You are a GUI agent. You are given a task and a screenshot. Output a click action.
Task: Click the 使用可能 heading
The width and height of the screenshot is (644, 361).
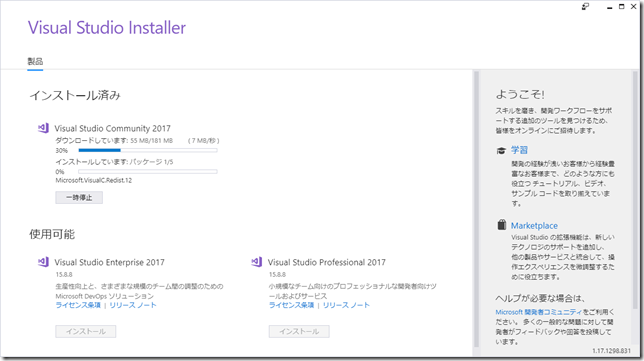(52, 234)
